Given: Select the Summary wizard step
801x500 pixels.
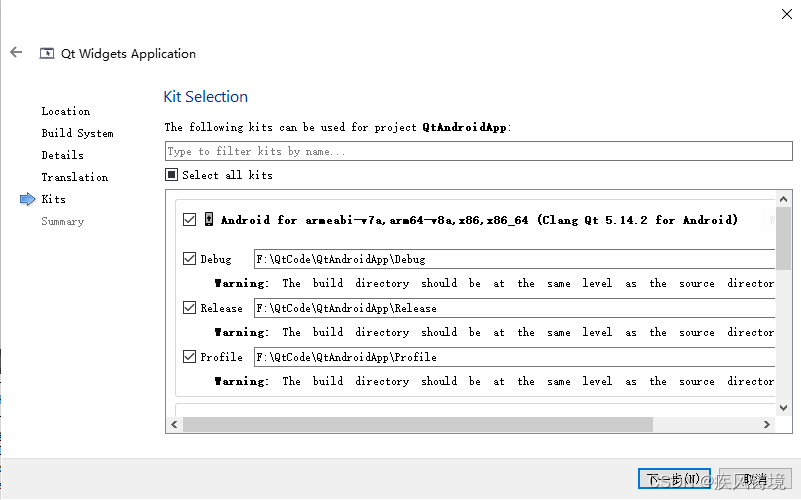Looking at the screenshot, I should pyautogui.click(x=62, y=221).
